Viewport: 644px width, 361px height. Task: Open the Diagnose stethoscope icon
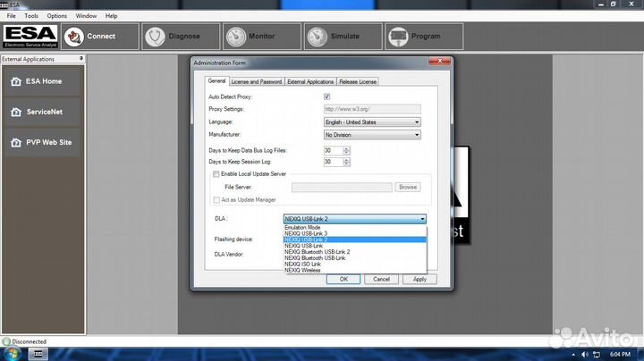coord(155,37)
